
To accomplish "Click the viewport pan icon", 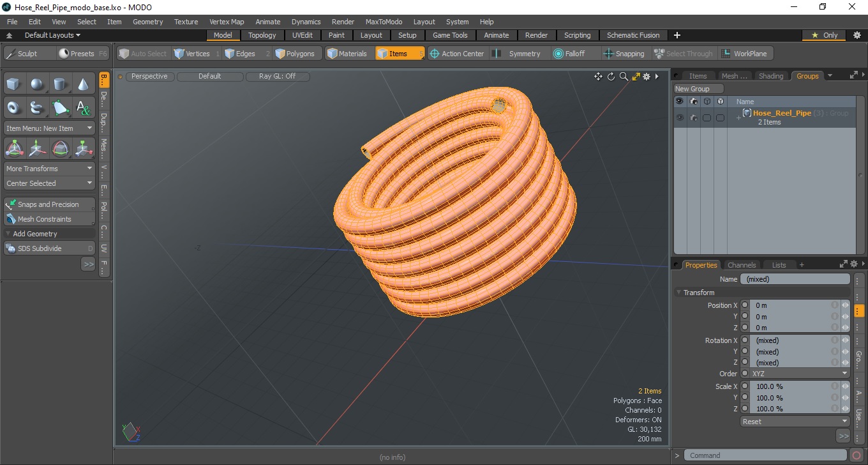I will pos(598,77).
